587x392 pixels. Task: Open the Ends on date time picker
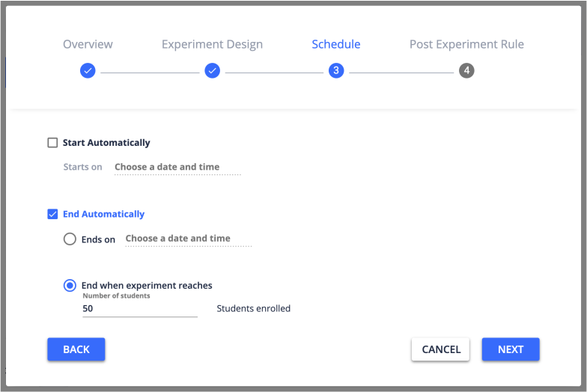(188, 239)
